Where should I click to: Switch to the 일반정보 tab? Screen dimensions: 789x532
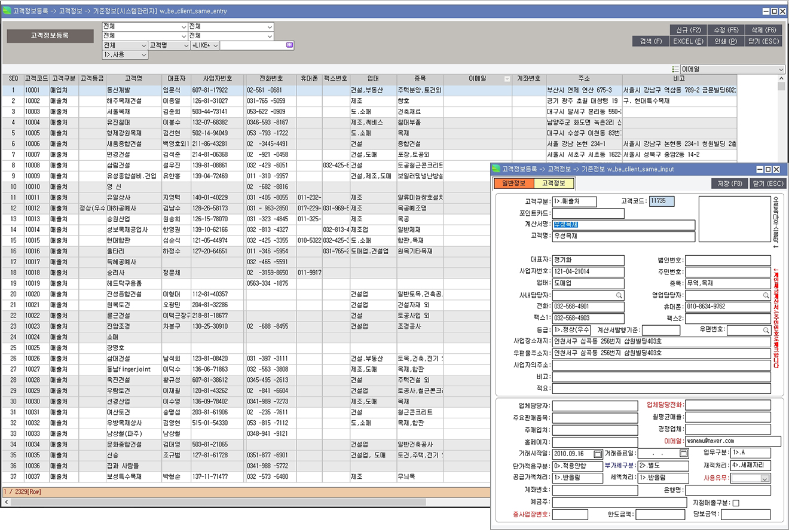point(513,183)
